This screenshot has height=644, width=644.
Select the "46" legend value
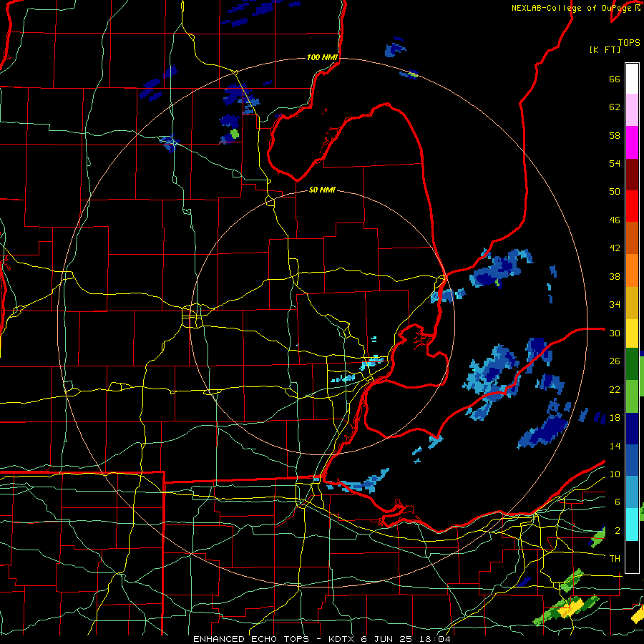(615, 220)
